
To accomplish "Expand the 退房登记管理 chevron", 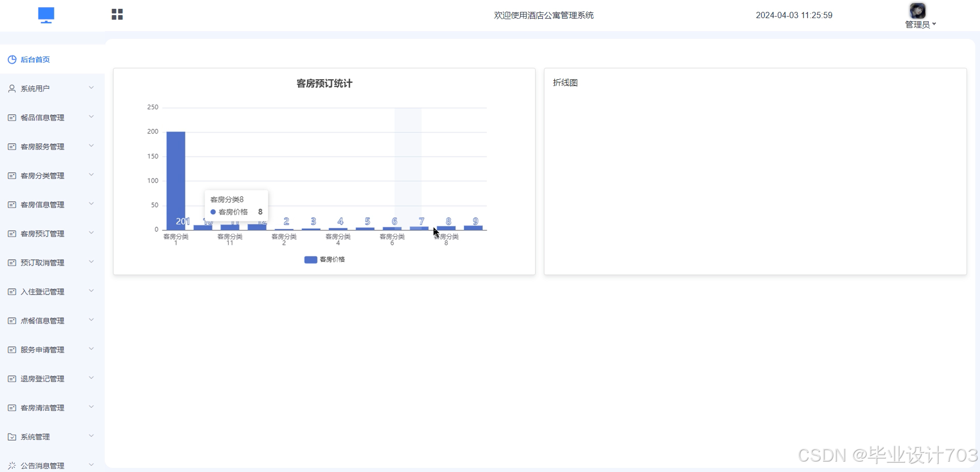I will (91, 378).
